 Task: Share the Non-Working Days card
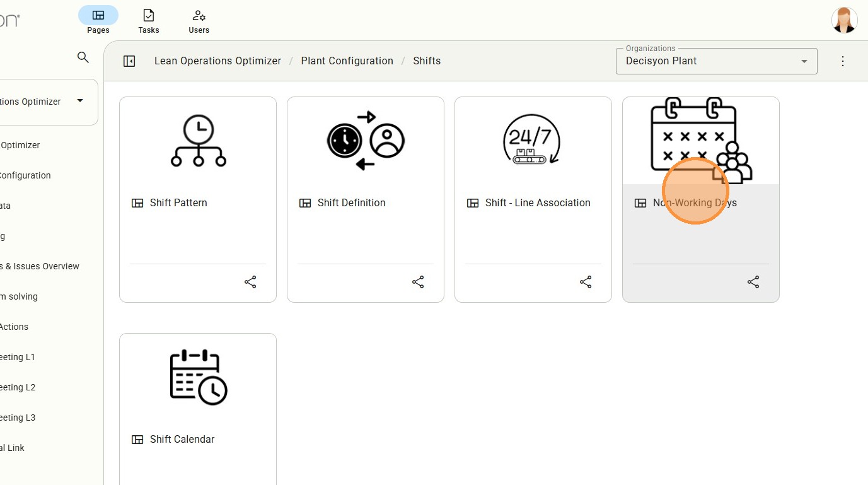(753, 282)
